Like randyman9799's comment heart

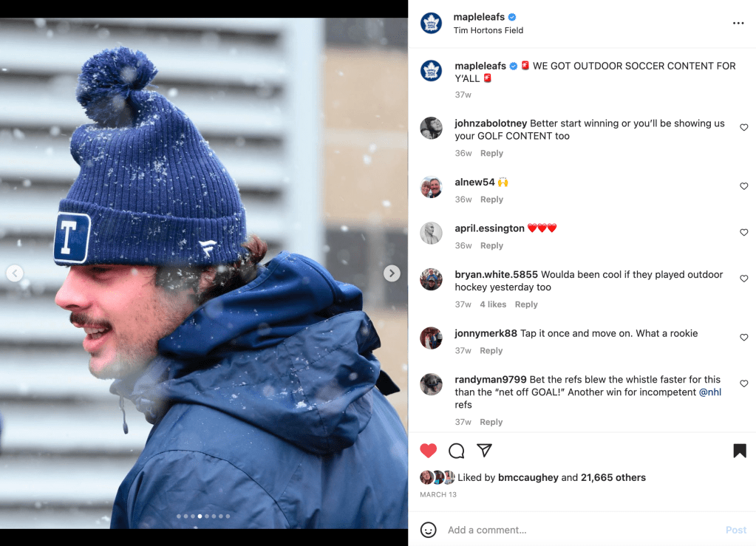point(744,383)
